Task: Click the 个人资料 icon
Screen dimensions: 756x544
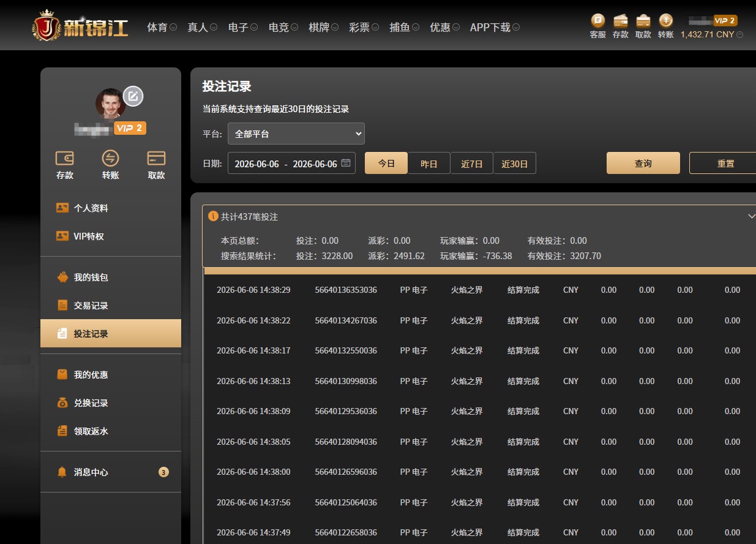Action: (x=62, y=208)
